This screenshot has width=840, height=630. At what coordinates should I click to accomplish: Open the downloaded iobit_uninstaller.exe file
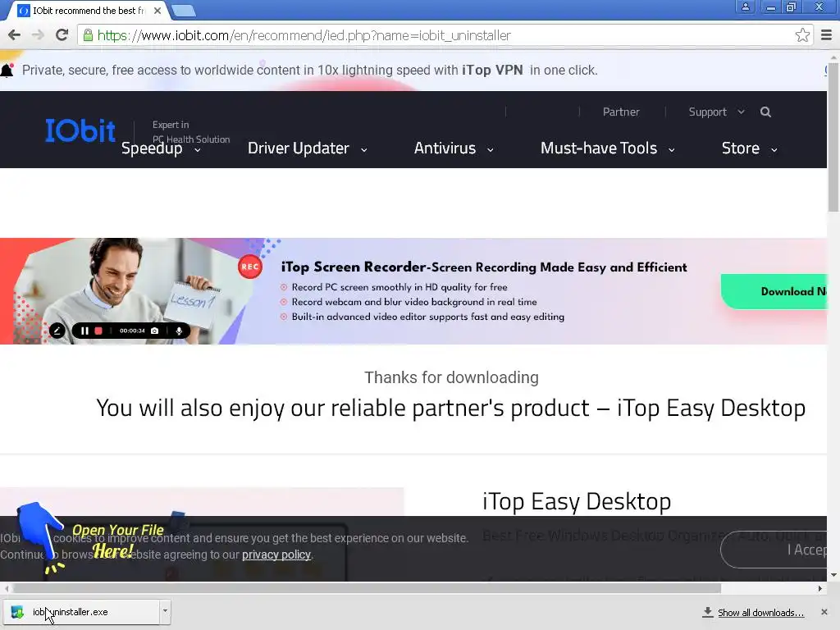(81, 612)
